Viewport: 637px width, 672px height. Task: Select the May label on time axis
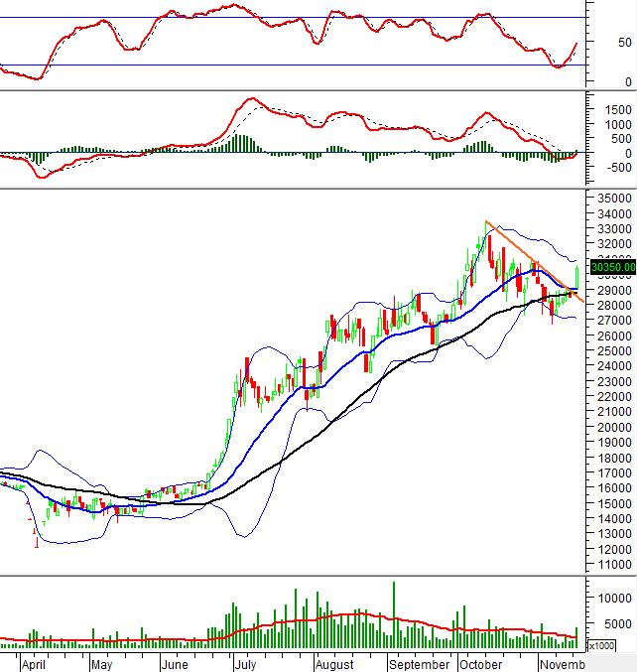(x=101, y=662)
